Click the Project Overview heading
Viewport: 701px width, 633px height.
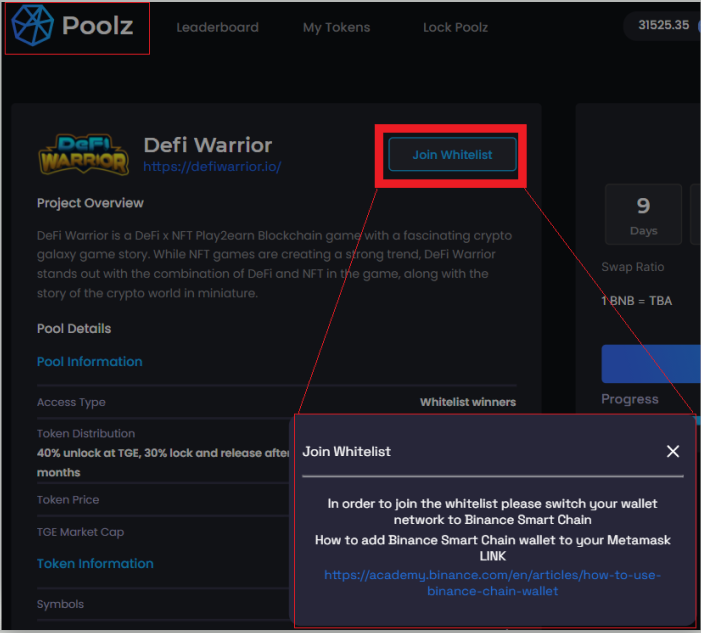[90, 203]
